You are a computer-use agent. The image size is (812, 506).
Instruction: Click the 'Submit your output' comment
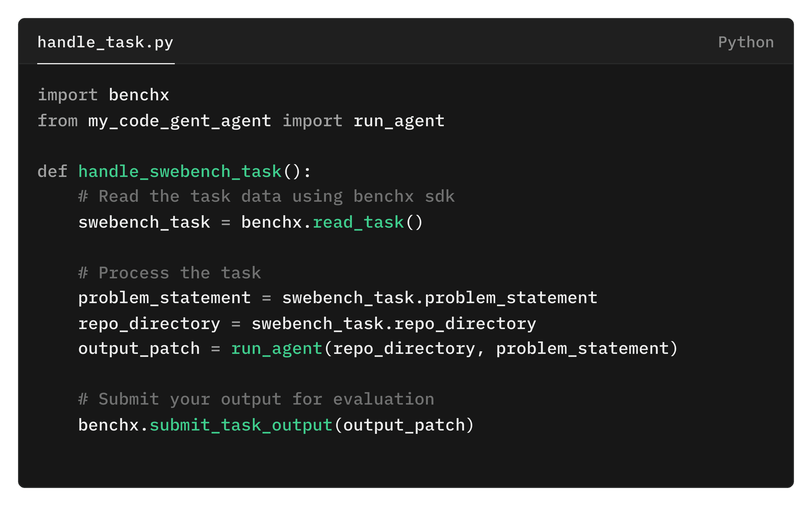(x=256, y=400)
